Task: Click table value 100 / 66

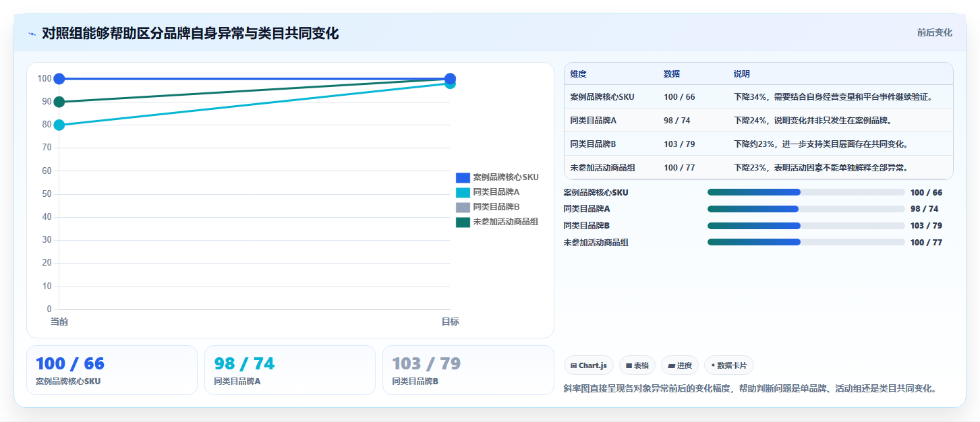Action: [679, 97]
